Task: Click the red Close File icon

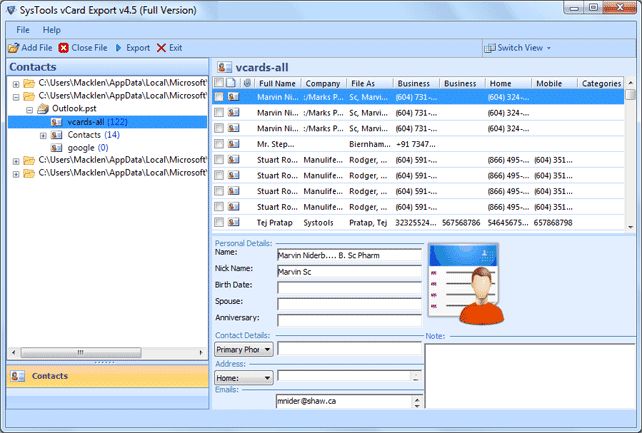Action: [64, 47]
